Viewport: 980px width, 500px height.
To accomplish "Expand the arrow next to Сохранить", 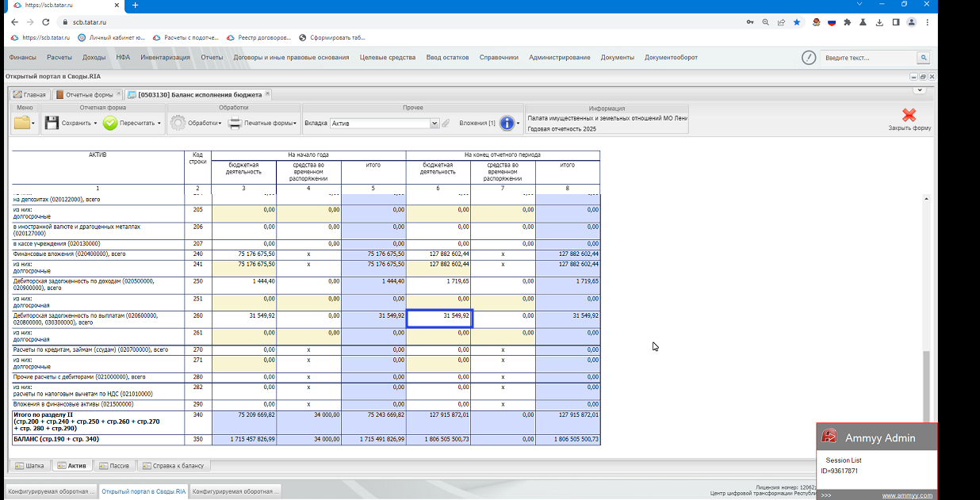I will pos(95,124).
